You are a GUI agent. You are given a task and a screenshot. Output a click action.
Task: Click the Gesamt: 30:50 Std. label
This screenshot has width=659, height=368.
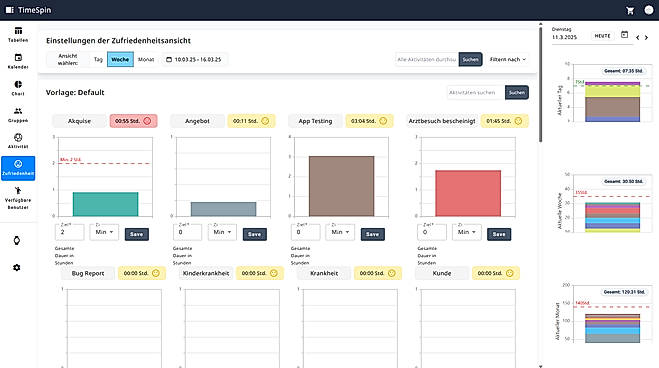pyautogui.click(x=623, y=181)
